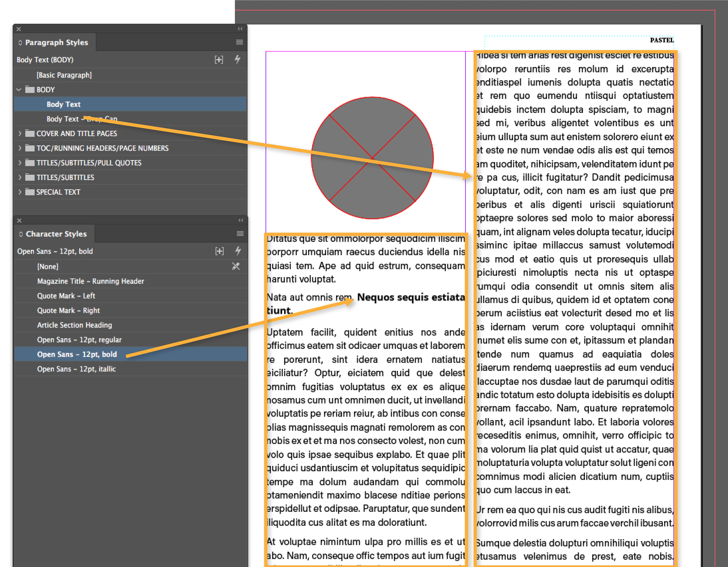Collapse the BODY style folder
The image size is (728, 567).
click(19, 90)
